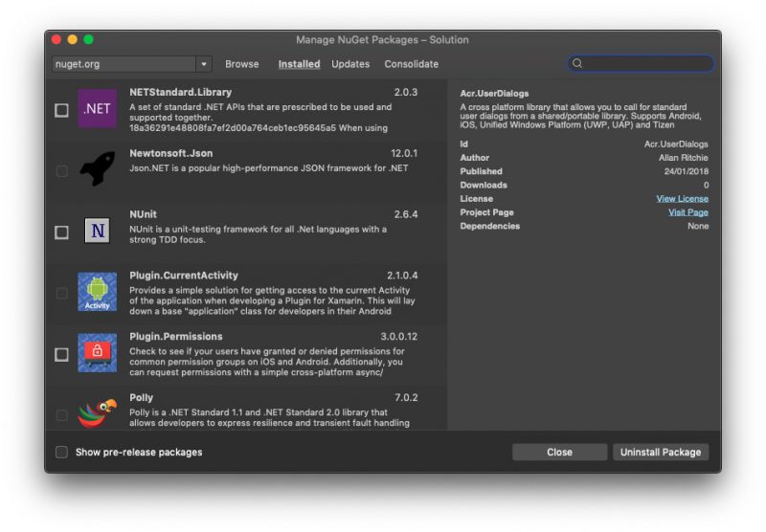Screen dimensions: 766x532
Task: Switch to the Updates tab
Action: (350, 64)
